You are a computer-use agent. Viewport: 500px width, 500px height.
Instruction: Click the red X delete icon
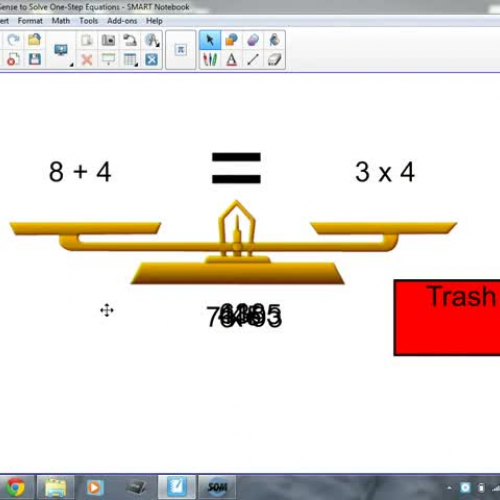click(87, 60)
